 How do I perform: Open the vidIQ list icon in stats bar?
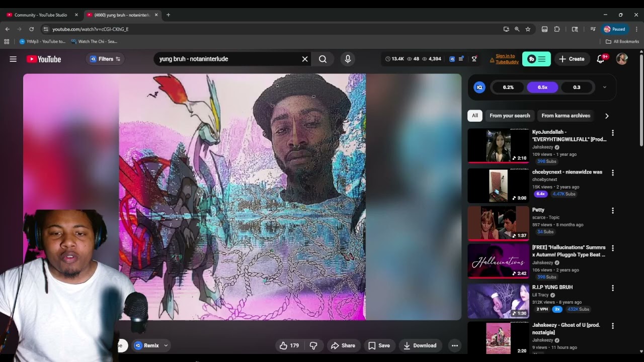pyautogui.click(x=461, y=59)
